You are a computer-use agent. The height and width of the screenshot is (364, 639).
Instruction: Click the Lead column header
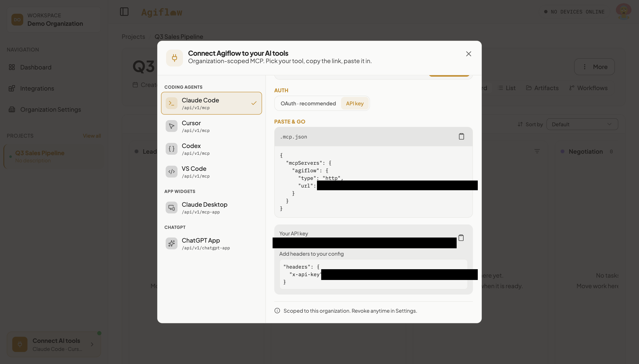[x=150, y=152]
